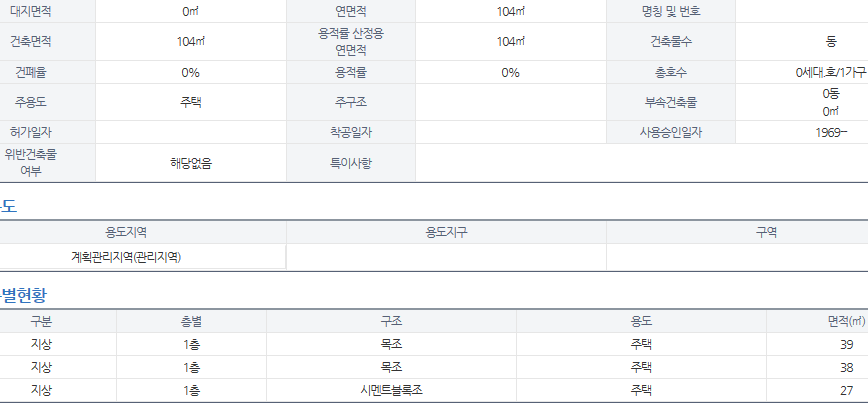
Task: Click the 구역 column header
Action: point(767,232)
